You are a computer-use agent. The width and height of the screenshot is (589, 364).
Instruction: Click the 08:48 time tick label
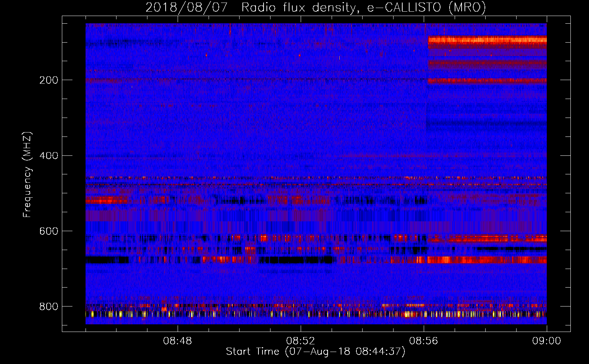click(177, 341)
